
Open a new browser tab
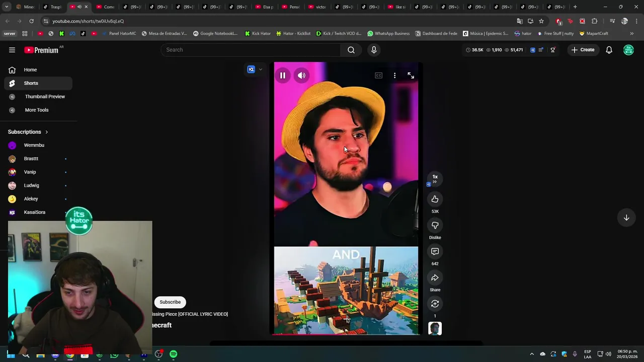[x=575, y=7]
